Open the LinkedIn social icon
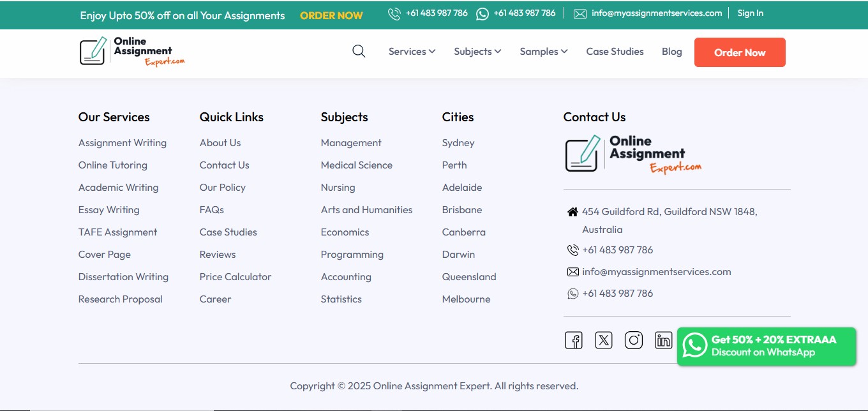The height and width of the screenshot is (411, 868). click(664, 340)
